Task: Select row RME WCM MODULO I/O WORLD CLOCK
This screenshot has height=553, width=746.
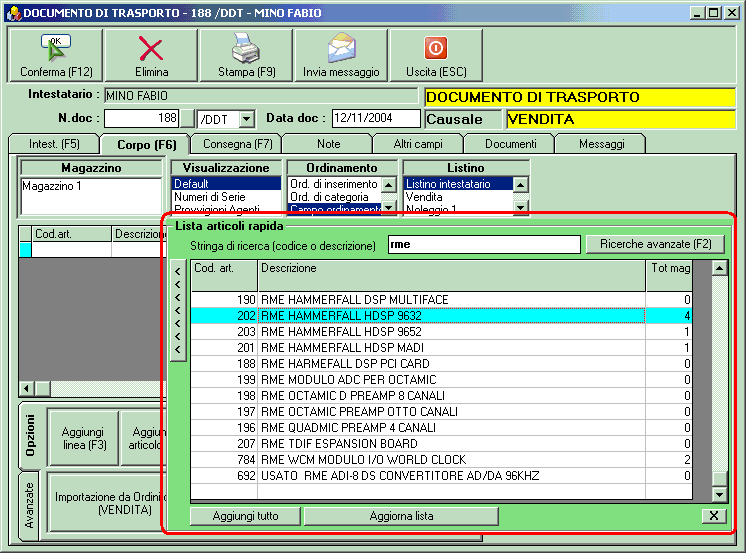Action: click(x=441, y=460)
